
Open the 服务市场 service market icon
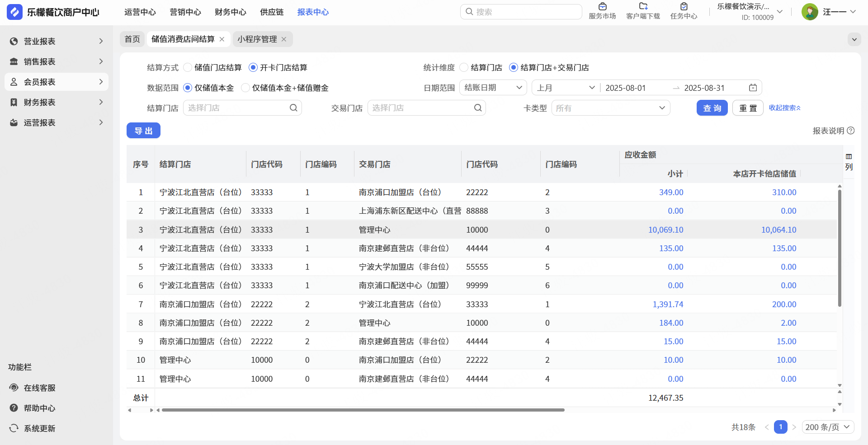[602, 7]
